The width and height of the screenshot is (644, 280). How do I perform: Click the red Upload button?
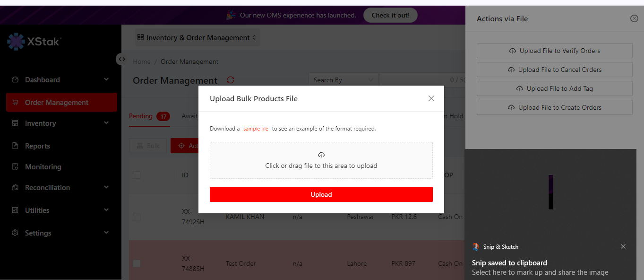[321, 194]
